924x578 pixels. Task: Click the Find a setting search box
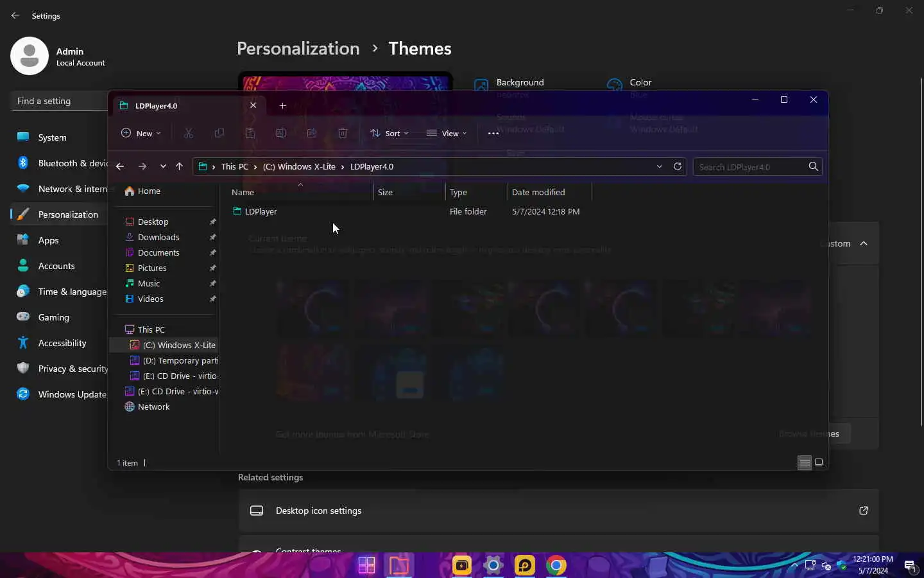click(59, 101)
